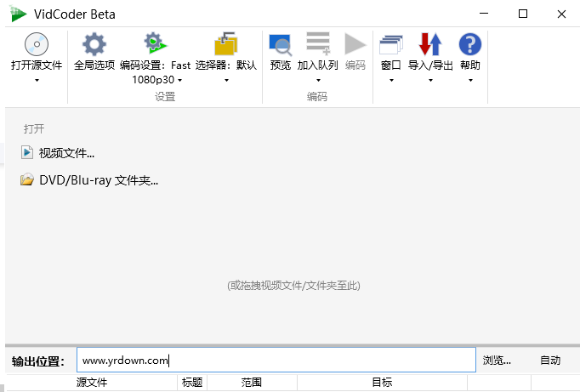Click the 自动 automatic button
This screenshot has height=392, width=580.
pos(550,360)
